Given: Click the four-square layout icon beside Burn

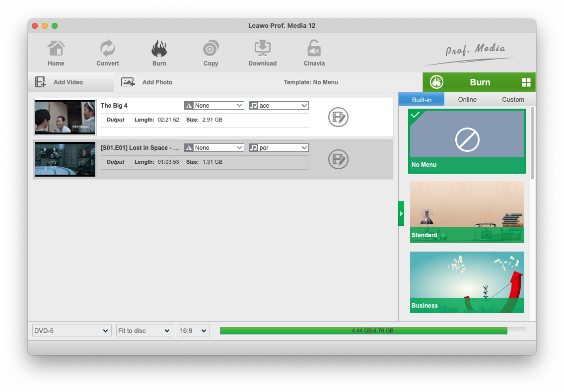Looking at the screenshot, I should (526, 82).
